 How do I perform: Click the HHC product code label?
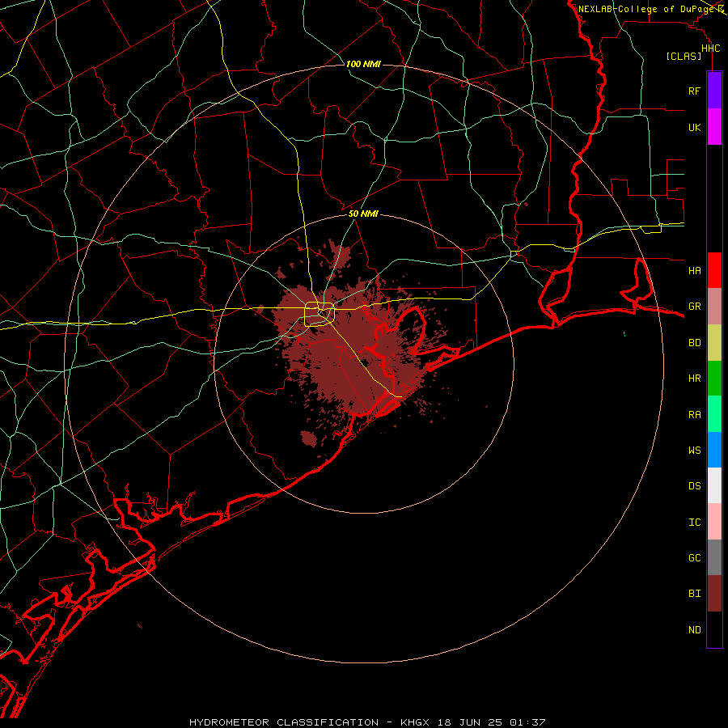tap(710, 49)
